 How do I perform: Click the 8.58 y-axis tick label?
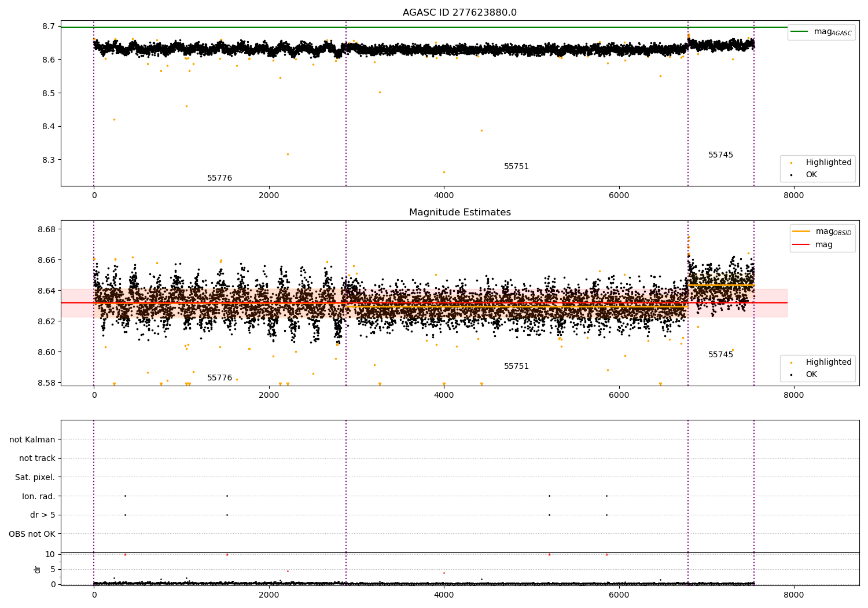pos(46,383)
